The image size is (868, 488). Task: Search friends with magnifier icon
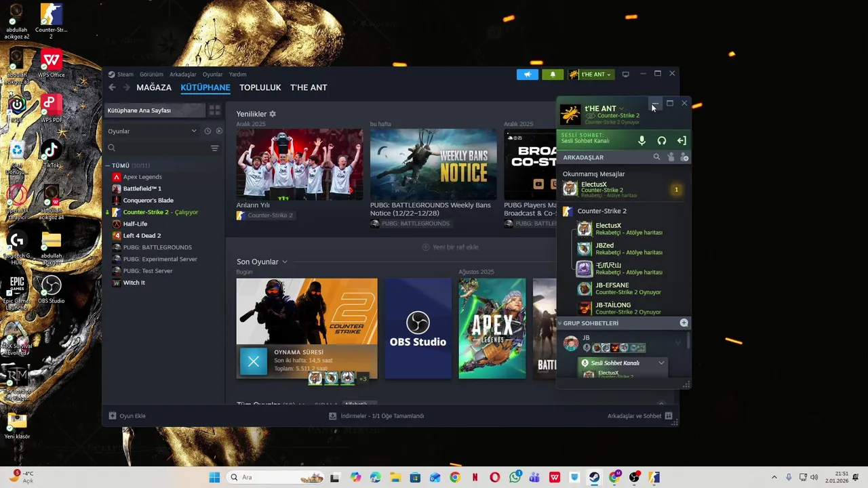656,157
